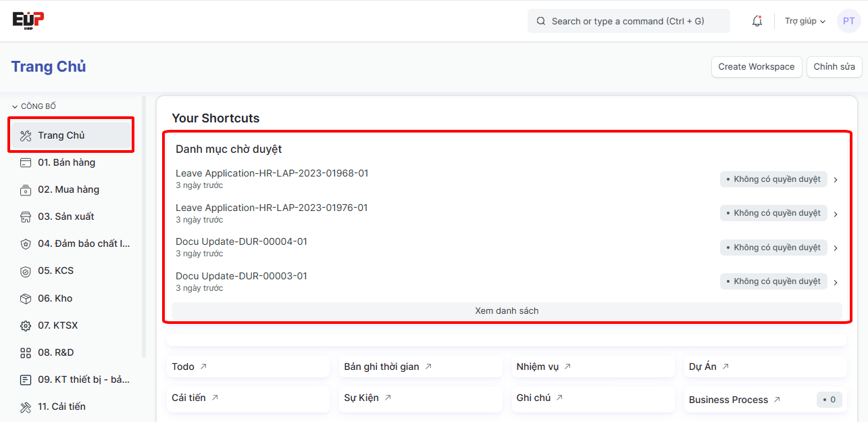The image size is (868, 422).
Task: Click the search or command input field
Action: 628,21
